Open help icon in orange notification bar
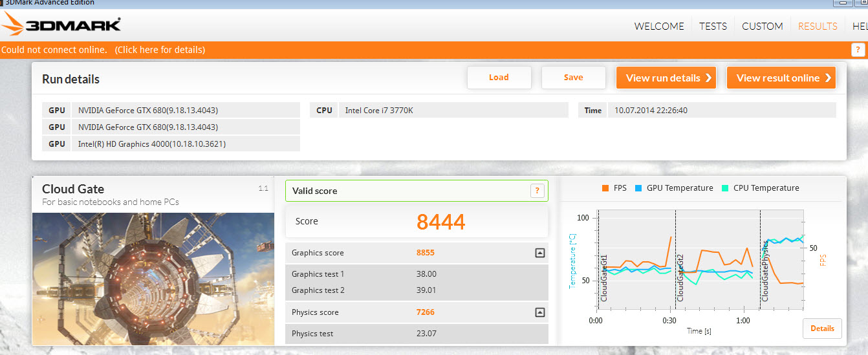The height and width of the screenshot is (355, 868). point(858,50)
